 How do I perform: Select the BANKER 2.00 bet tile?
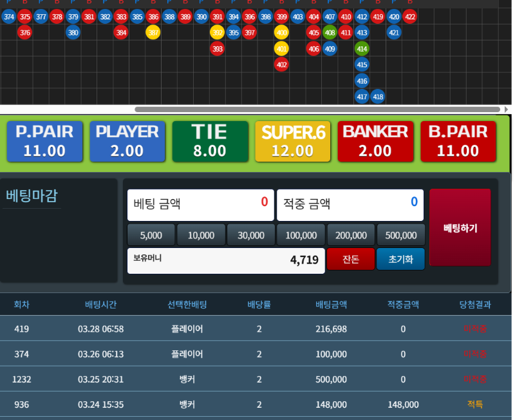pos(375,142)
